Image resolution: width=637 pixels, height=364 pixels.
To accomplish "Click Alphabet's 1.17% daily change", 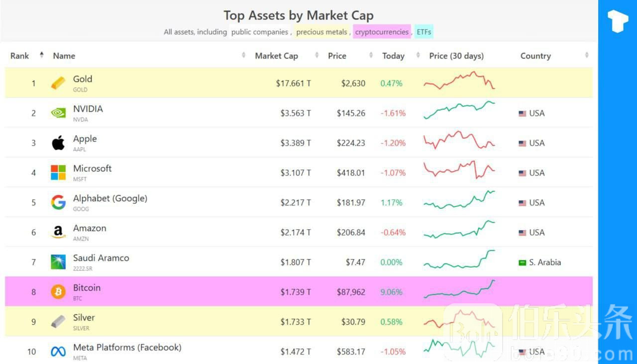I will 391,202.
